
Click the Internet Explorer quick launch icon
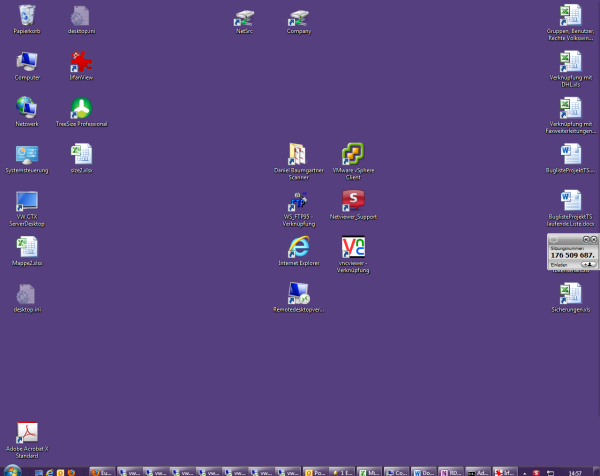(49, 473)
